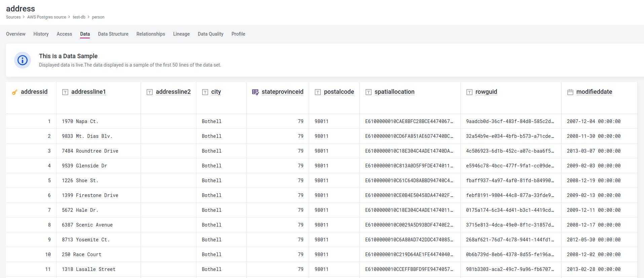644x278 pixels.
Task: Select the Profile tab
Action: (238, 34)
